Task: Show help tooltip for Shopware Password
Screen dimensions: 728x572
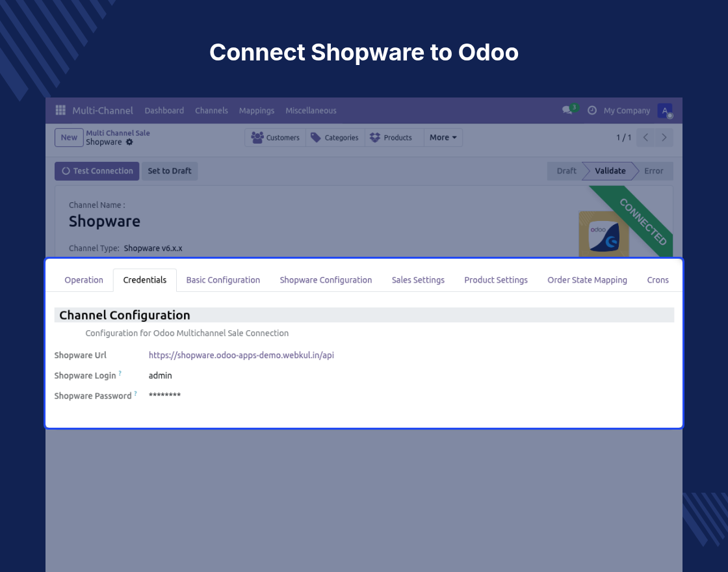Action: pyautogui.click(x=136, y=393)
